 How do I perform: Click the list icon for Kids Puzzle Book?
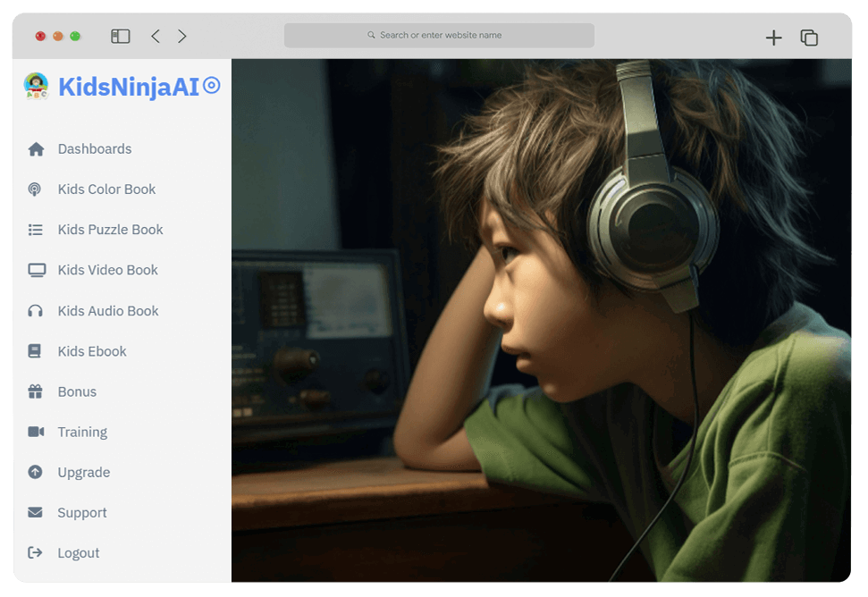[36, 230]
